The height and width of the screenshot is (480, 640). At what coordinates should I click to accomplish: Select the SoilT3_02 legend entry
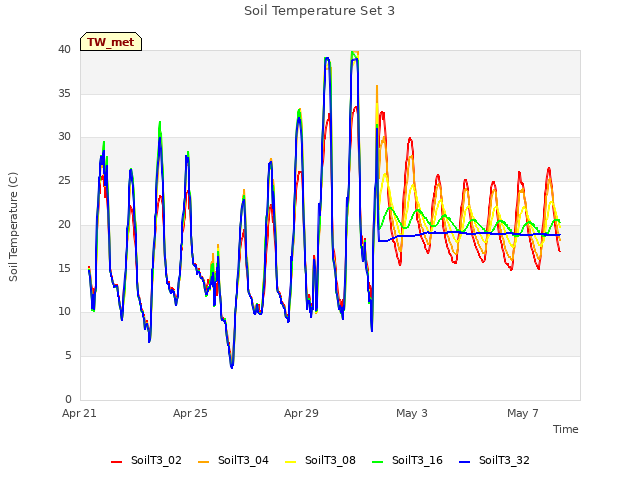click(x=146, y=461)
